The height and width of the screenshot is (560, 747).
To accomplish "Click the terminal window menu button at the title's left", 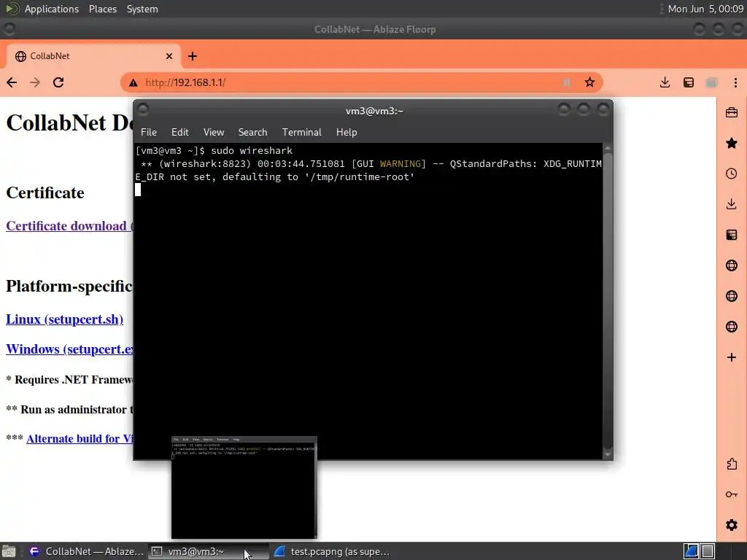I will [143, 110].
